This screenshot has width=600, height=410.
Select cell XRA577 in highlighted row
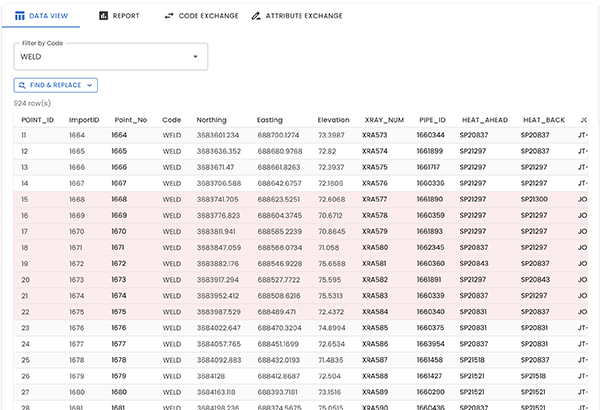pyautogui.click(x=375, y=199)
